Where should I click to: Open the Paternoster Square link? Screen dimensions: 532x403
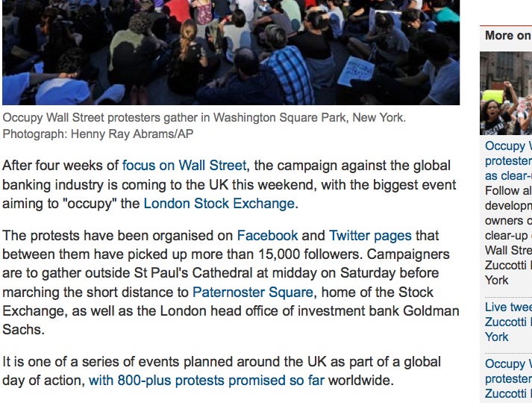tap(253, 292)
